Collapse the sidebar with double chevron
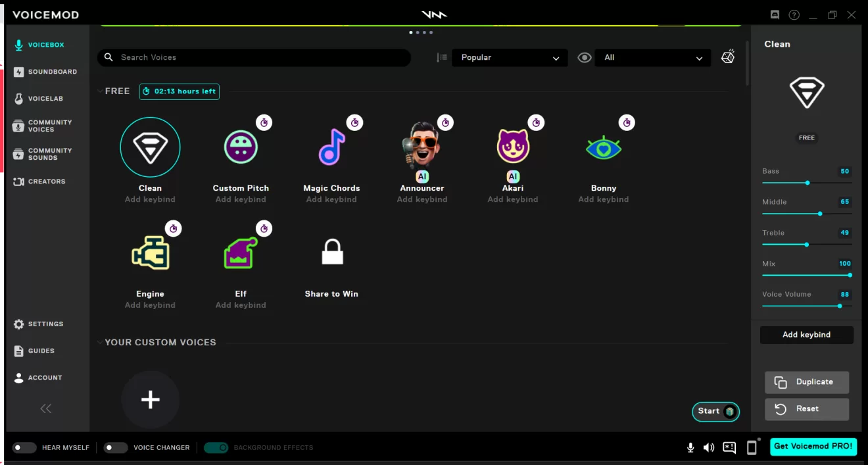868x465 pixels. pyautogui.click(x=45, y=408)
